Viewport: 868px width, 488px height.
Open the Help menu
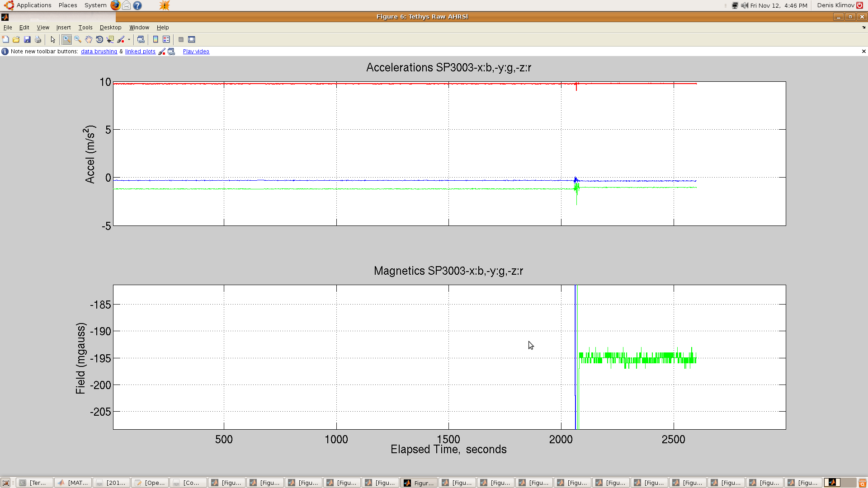click(x=163, y=28)
